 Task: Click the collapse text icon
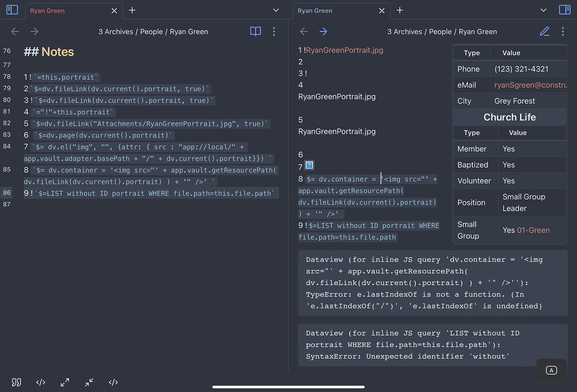(89, 382)
